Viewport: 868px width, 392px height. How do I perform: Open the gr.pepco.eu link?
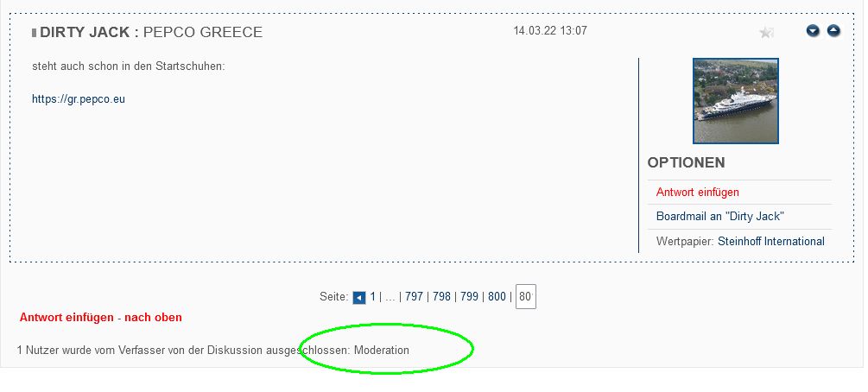pos(79,99)
